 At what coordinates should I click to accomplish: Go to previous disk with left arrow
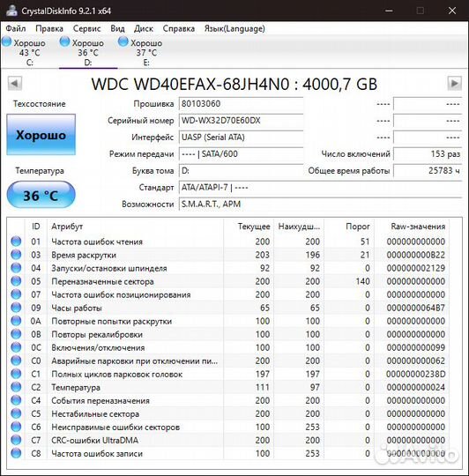[x=15, y=83]
